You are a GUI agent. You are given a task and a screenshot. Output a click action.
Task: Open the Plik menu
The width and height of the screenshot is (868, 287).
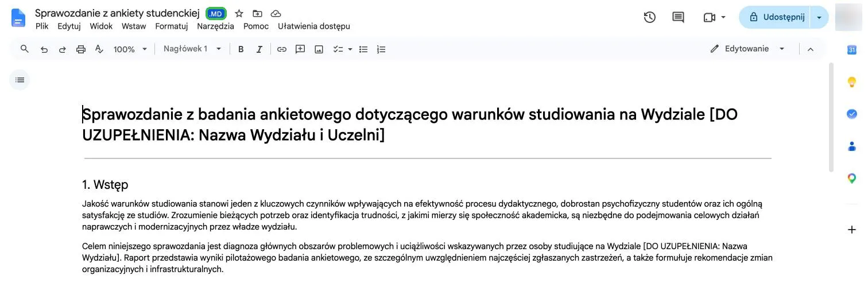(x=42, y=26)
